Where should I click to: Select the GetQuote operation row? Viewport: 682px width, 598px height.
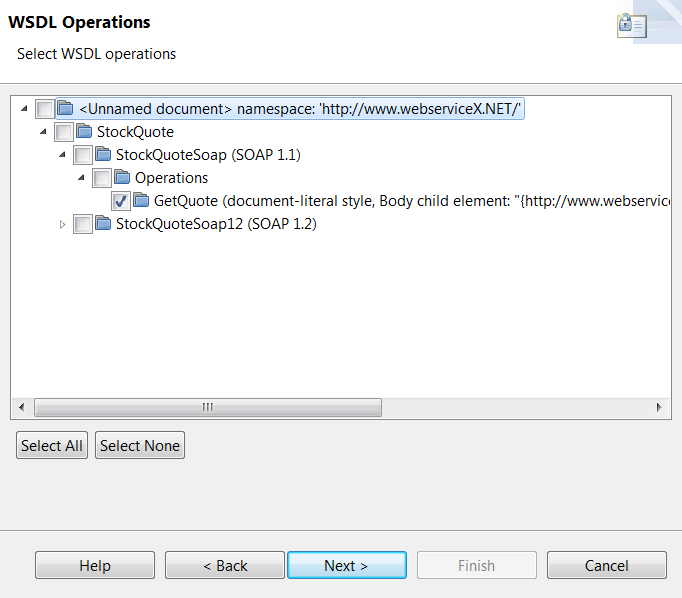pos(411,201)
